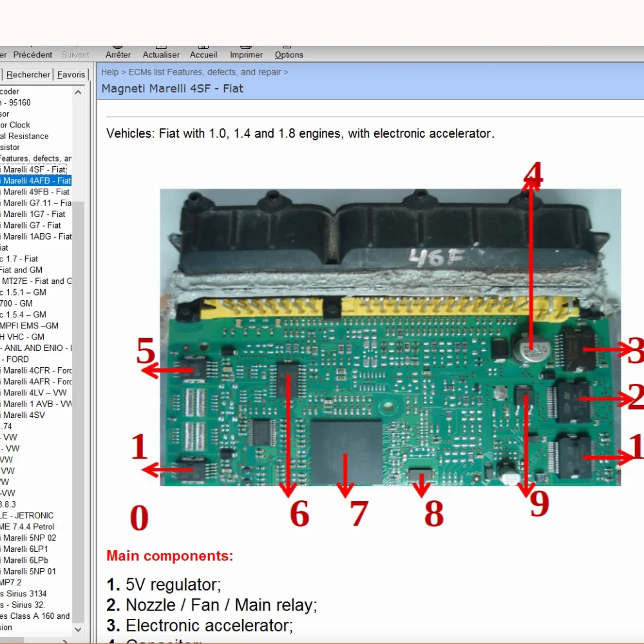Open the Options toolbar menu

pos(289,55)
